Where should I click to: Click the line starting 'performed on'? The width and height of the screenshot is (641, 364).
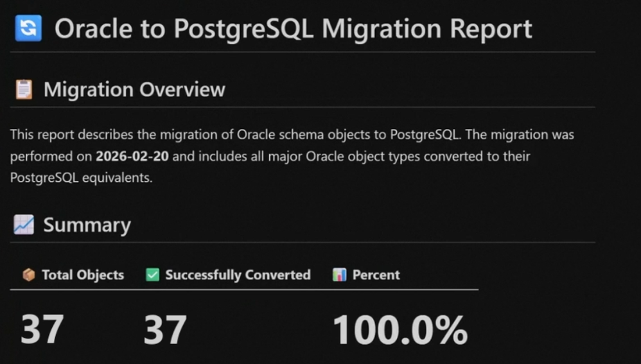pos(270,157)
